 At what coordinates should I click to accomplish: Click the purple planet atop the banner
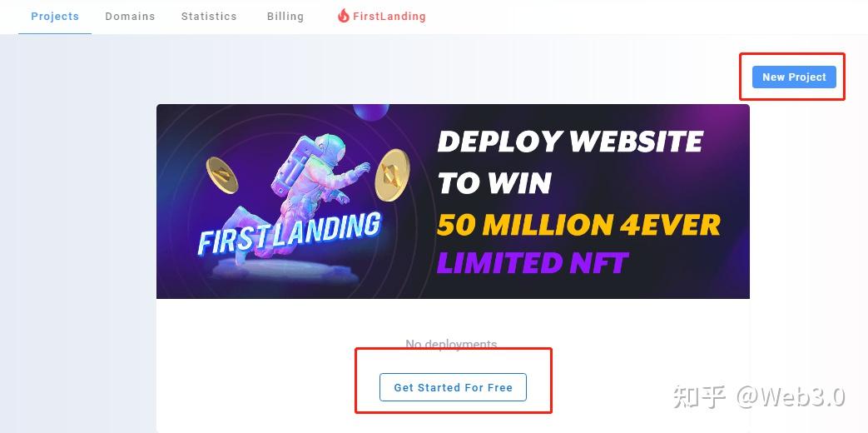pyautogui.click(x=371, y=112)
